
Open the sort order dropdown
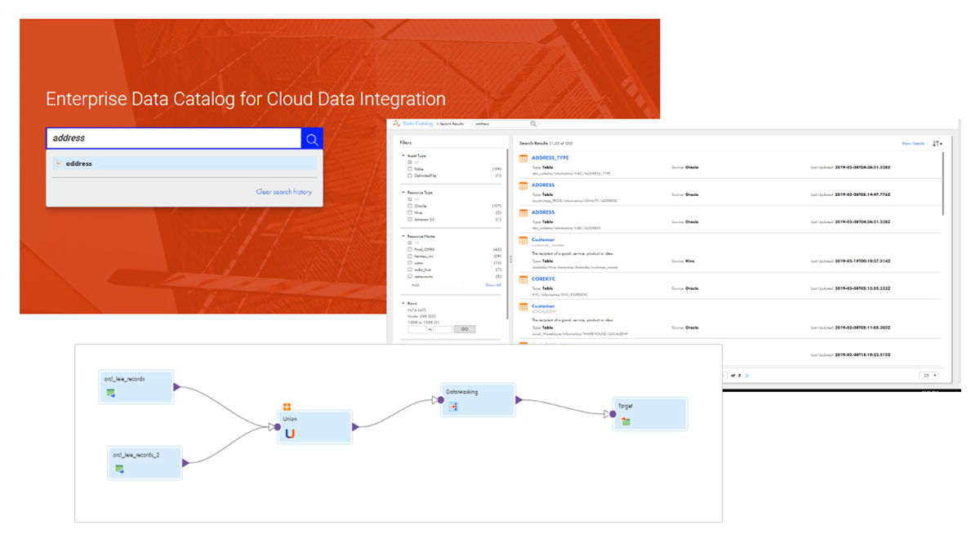(x=938, y=144)
